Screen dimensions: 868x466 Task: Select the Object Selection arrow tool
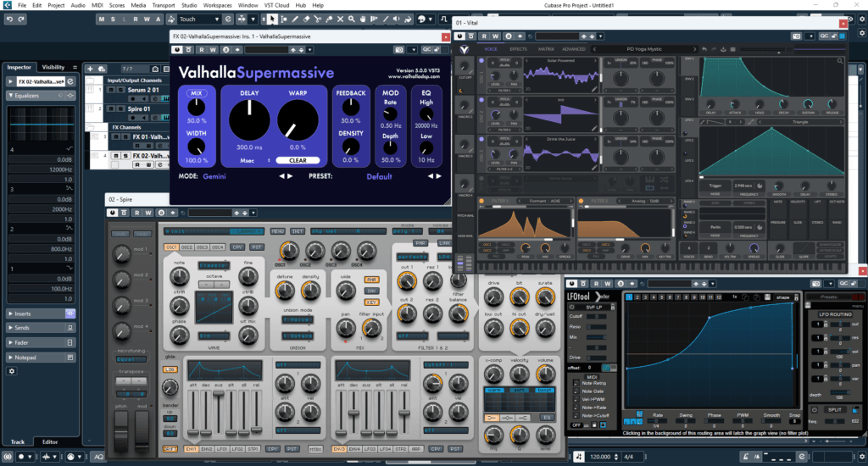272,19
